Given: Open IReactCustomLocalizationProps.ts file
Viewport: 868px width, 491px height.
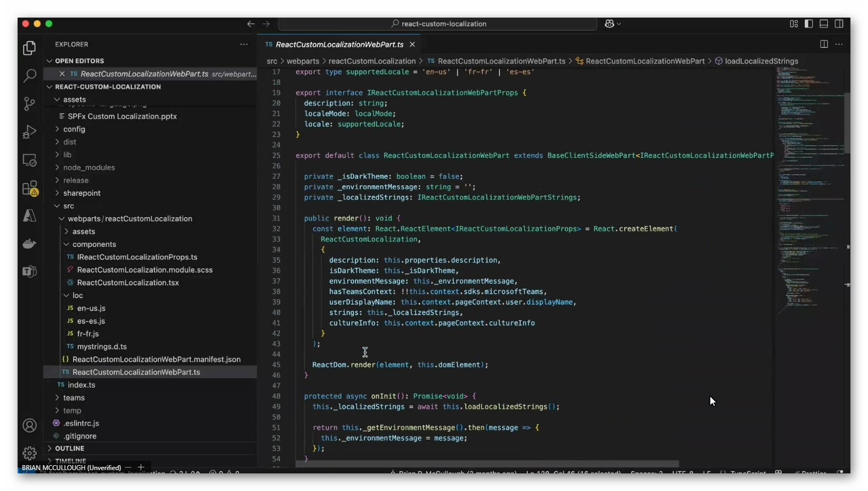Looking at the screenshot, I should click(x=151, y=257).
